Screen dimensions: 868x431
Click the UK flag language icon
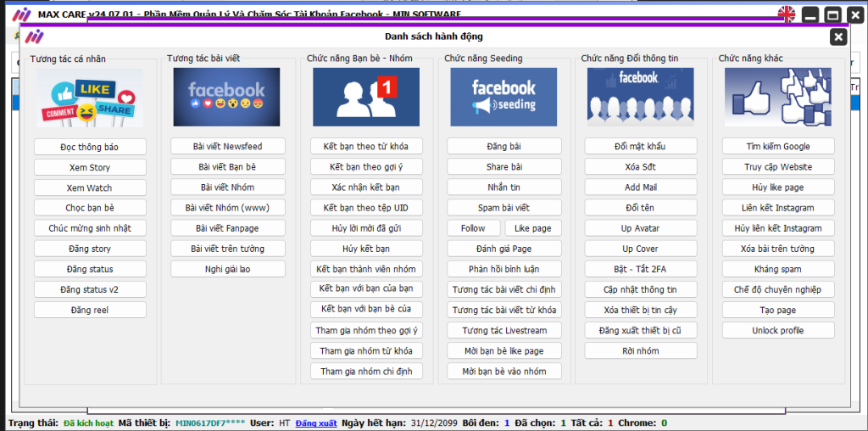point(786,14)
